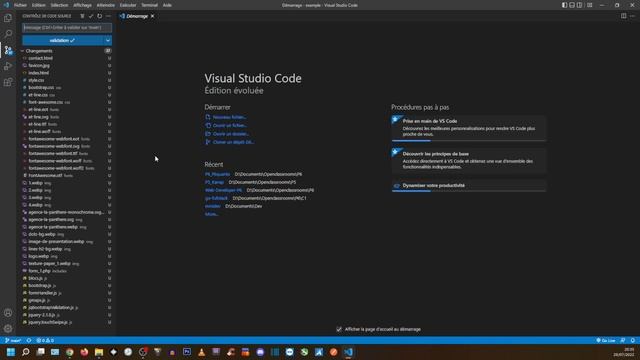The height and width of the screenshot is (360, 640).
Task: Open the Terminal menu
Action: pyautogui.click(x=149, y=5)
